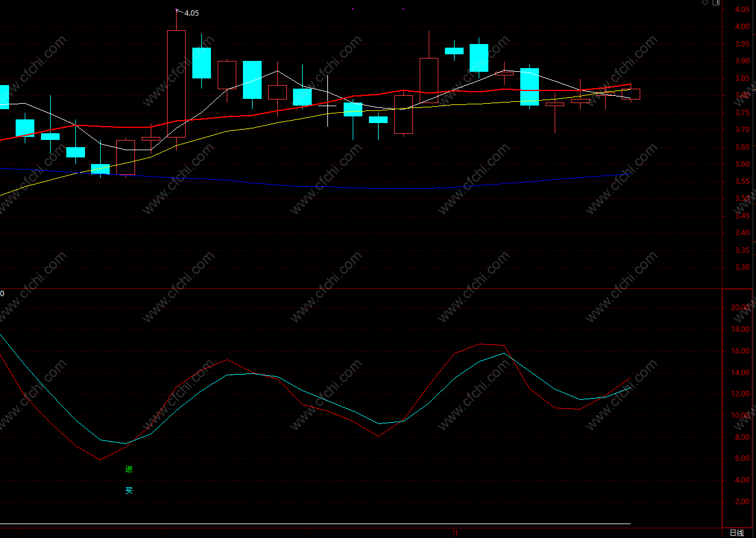Click the 18.00 indicator axis label
This screenshot has width=756, height=538.
(740, 329)
